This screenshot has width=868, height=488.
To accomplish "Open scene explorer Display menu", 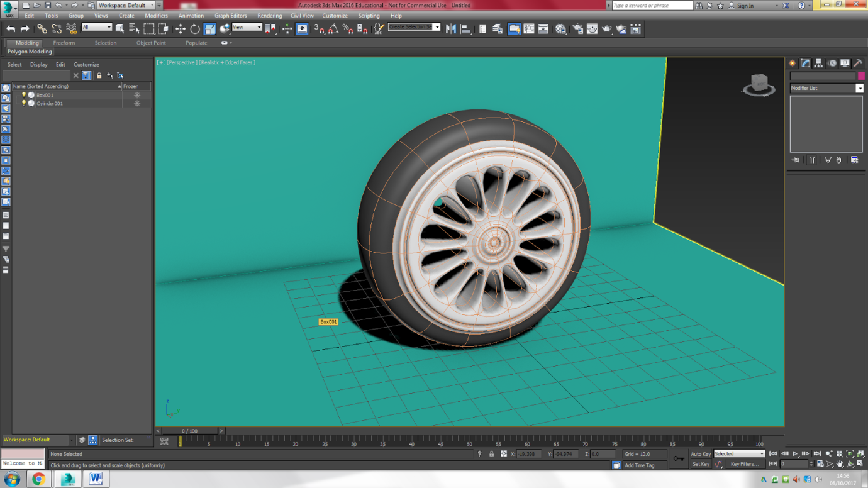I will click(x=38, y=64).
